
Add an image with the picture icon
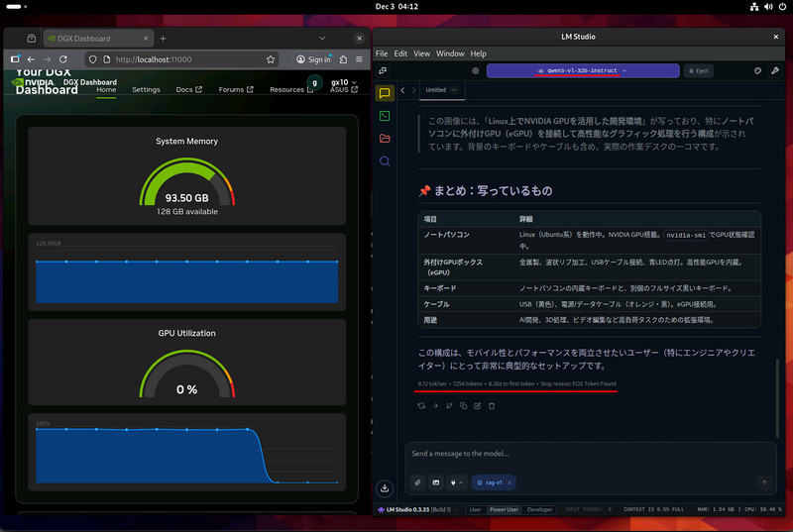(x=436, y=482)
